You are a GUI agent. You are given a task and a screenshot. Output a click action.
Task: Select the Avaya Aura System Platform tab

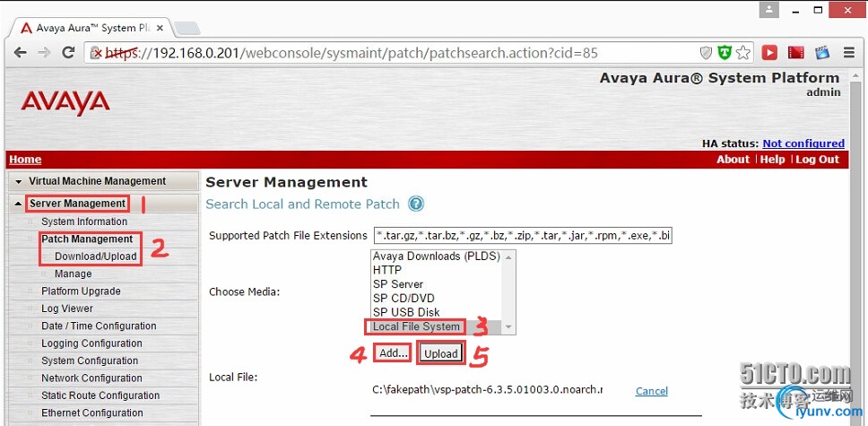(93, 28)
